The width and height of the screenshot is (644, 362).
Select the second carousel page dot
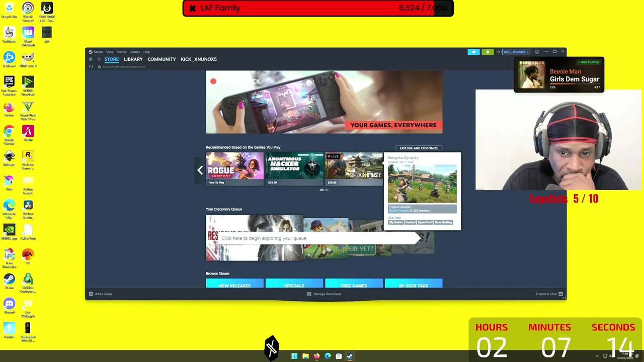tap(327, 190)
